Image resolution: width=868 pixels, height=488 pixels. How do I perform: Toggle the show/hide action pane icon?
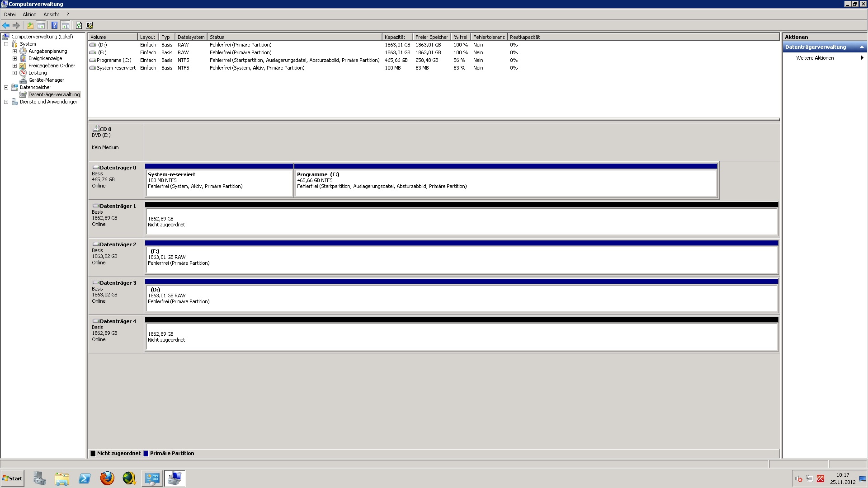point(65,25)
